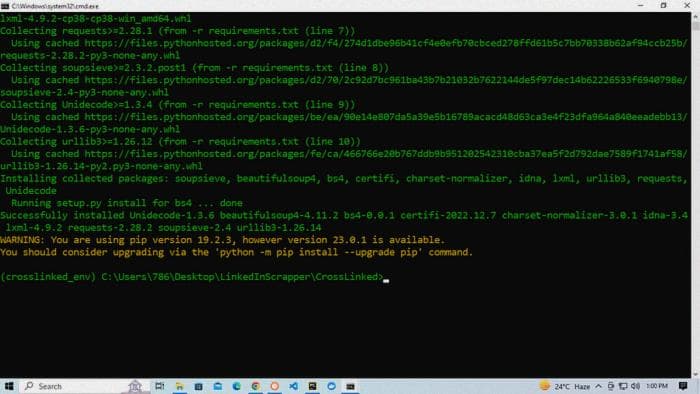The width and height of the screenshot is (700, 394).
Task: Open the orange circle app on taskbar
Action: 275,386
